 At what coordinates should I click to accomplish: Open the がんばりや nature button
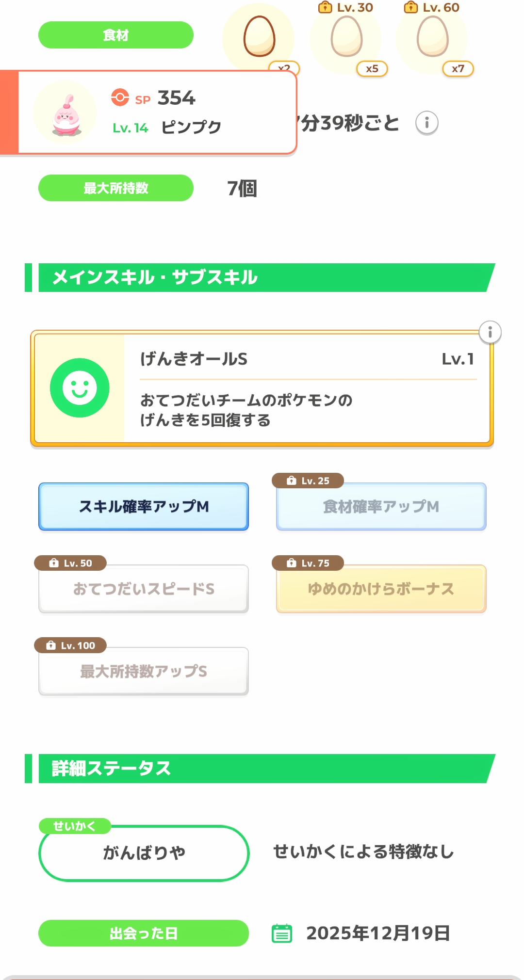point(144,852)
